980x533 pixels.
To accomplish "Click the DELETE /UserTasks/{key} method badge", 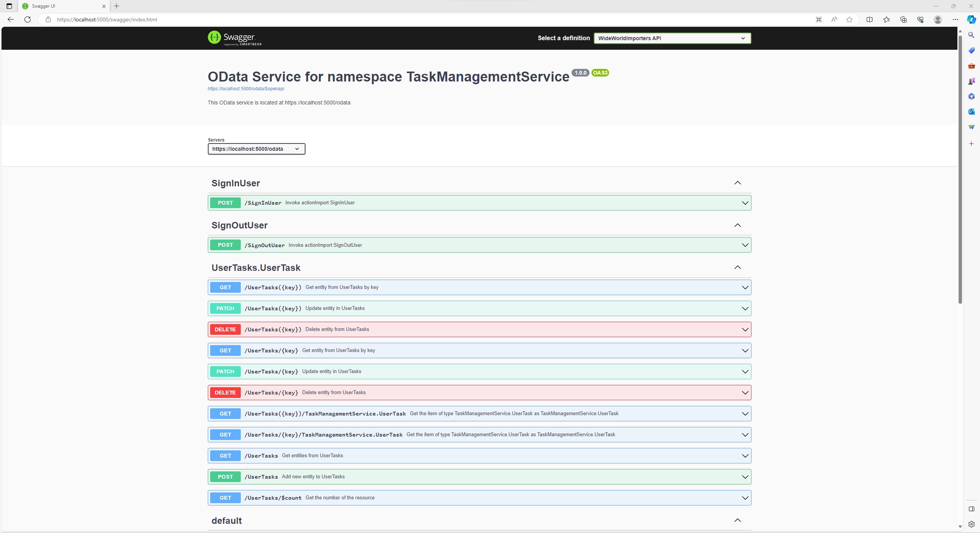I will point(225,393).
